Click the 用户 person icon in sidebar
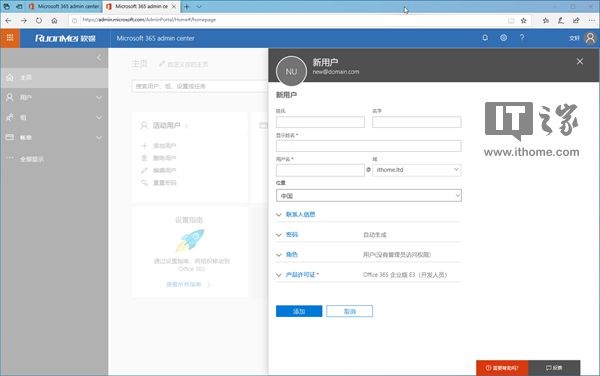Viewport: 600px width, 376px height. point(10,98)
